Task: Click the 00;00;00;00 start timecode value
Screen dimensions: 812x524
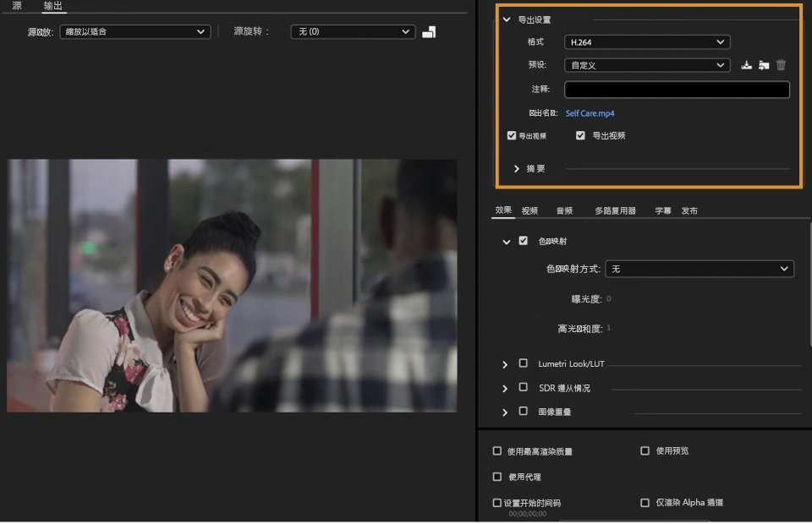Action: [527, 514]
